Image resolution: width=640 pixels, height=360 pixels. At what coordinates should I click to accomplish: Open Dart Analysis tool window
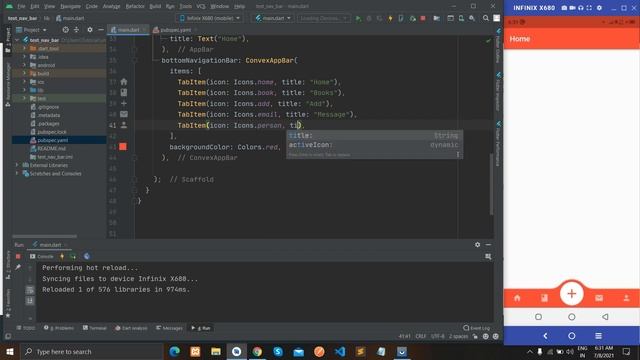(x=131, y=328)
